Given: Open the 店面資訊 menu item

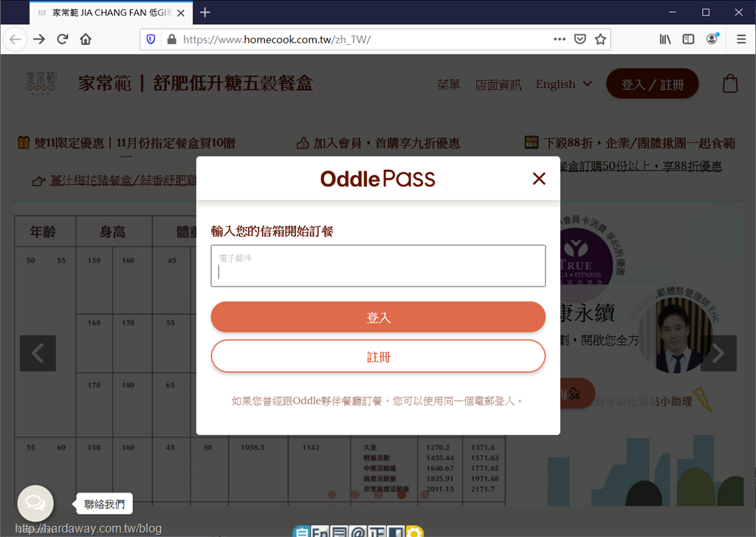Looking at the screenshot, I should (498, 85).
